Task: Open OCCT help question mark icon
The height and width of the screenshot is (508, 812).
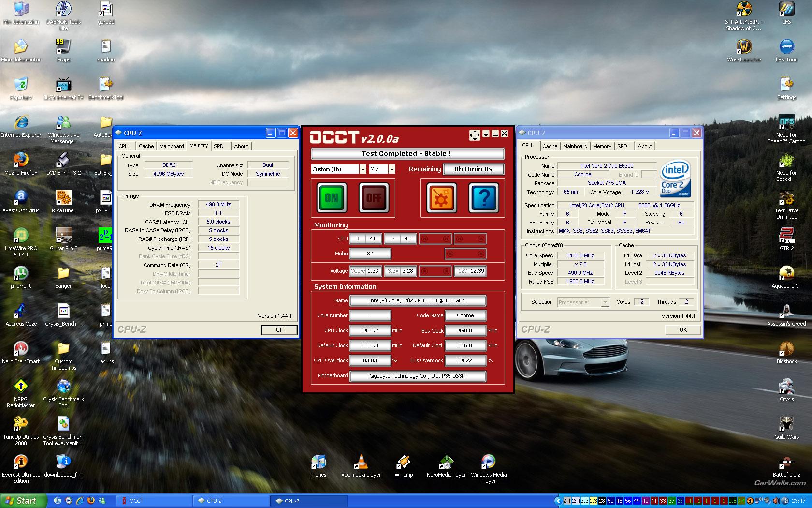Action: pyautogui.click(x=484, y=198)
